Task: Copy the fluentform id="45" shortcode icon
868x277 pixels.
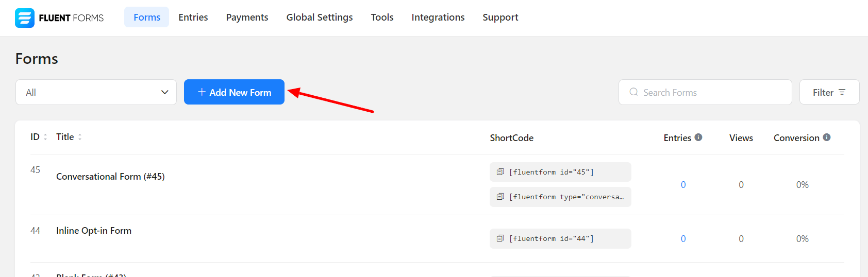Action: point(500,172)
